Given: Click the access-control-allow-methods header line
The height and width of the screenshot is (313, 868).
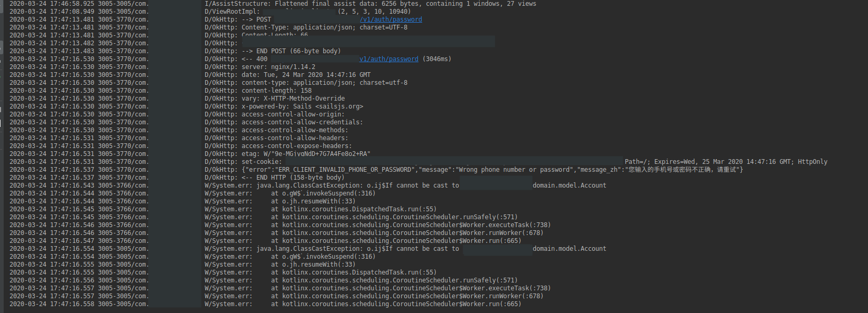Looking at the screenshot, I should tap(295, 130).
